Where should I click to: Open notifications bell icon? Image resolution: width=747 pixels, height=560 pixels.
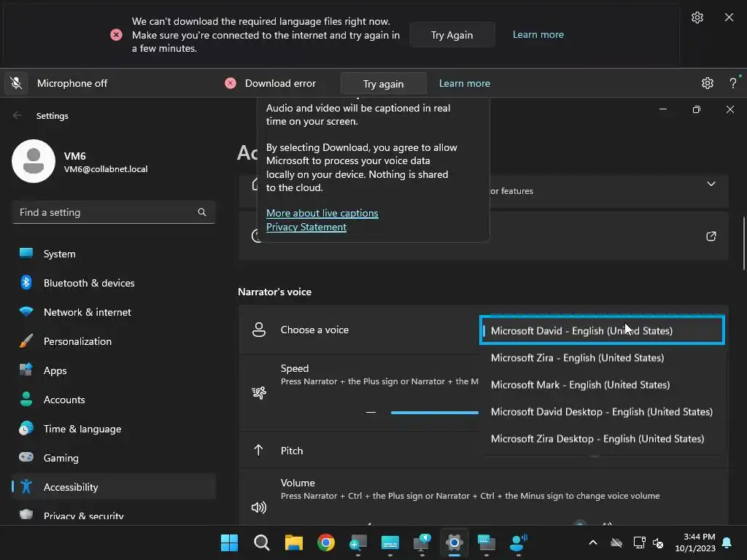[727, 542]
